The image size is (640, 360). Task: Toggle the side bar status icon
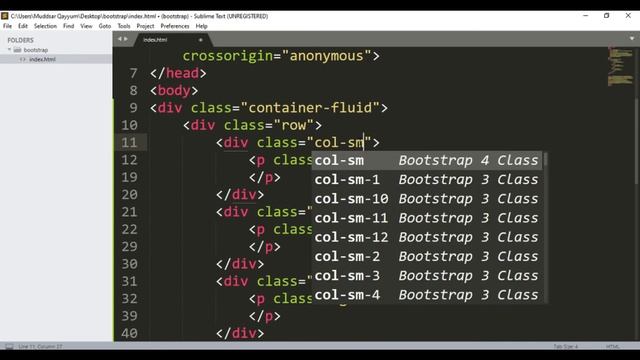tap(9, 347)
